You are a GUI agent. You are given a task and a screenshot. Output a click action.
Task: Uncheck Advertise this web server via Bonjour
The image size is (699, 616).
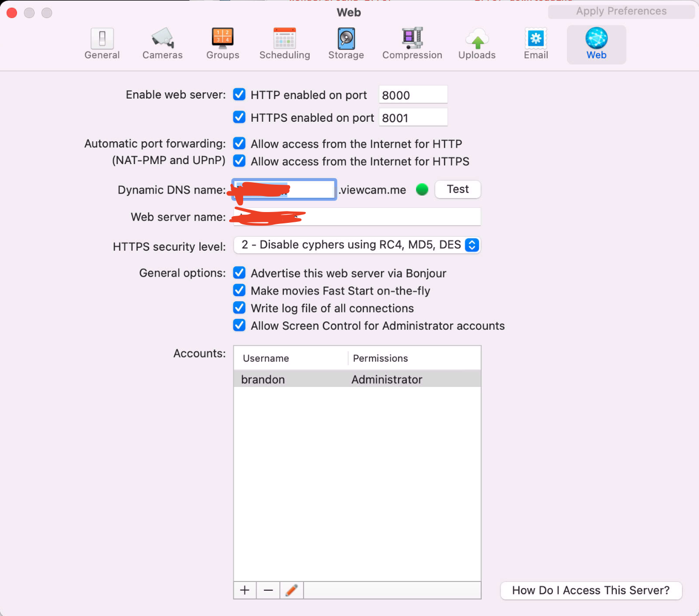tap(239, 272)
